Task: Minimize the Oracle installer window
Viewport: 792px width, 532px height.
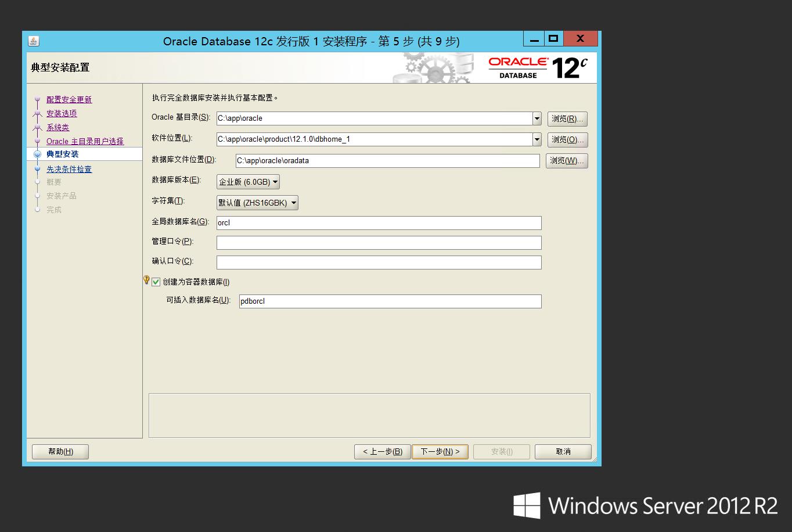Action: tap(534, 39)
